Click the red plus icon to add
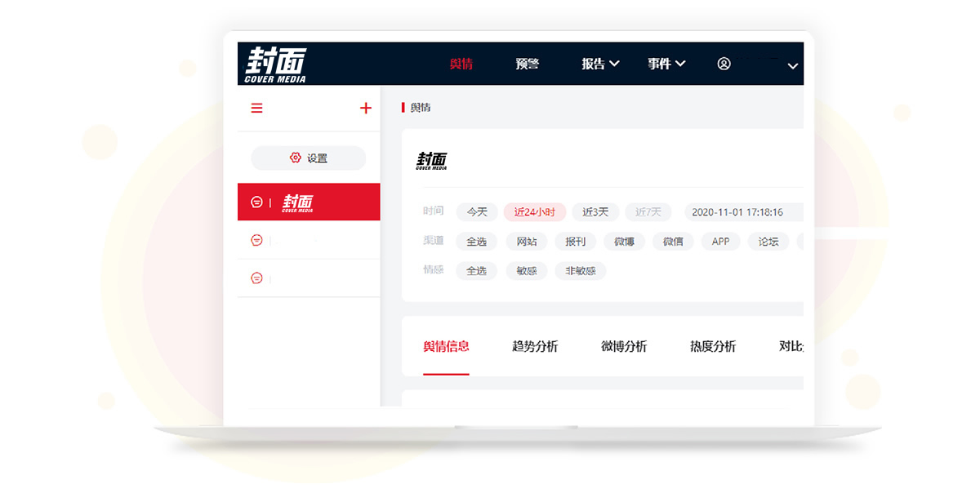This screenshot has height=502, width=980. (x=366, y=108)
